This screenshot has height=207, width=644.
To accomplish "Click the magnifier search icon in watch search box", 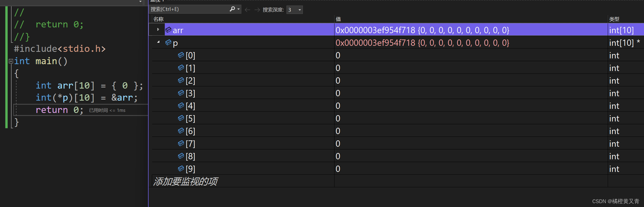I will [232, 9].
